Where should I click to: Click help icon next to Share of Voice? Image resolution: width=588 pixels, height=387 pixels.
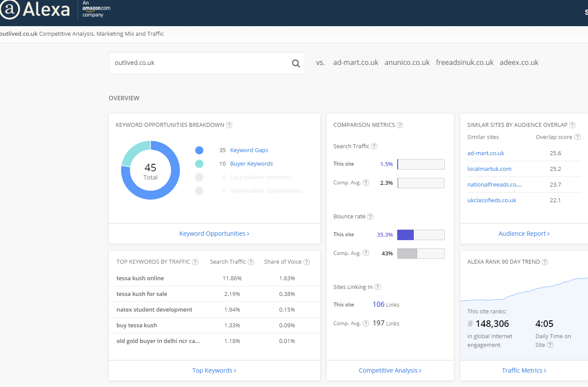tap(307, 262)
